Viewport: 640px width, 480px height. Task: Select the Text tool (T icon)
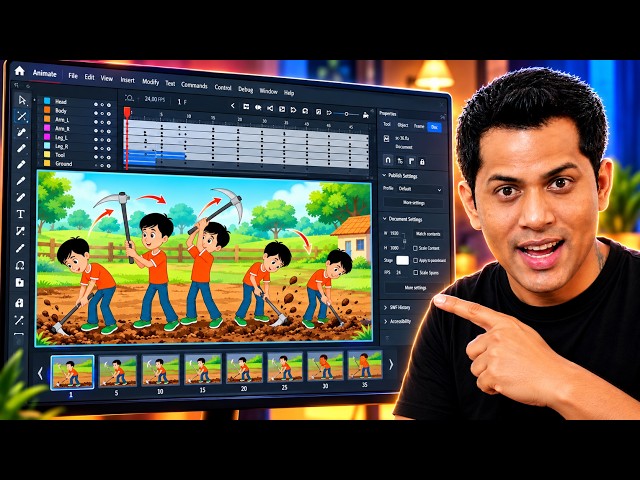(x=20, y=214)
